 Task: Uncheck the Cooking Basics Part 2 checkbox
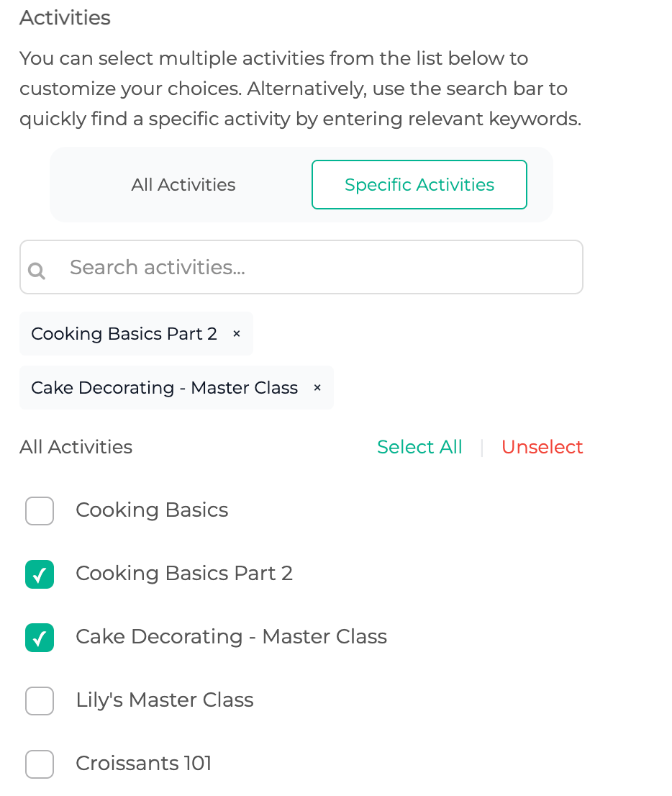(40, 574)
